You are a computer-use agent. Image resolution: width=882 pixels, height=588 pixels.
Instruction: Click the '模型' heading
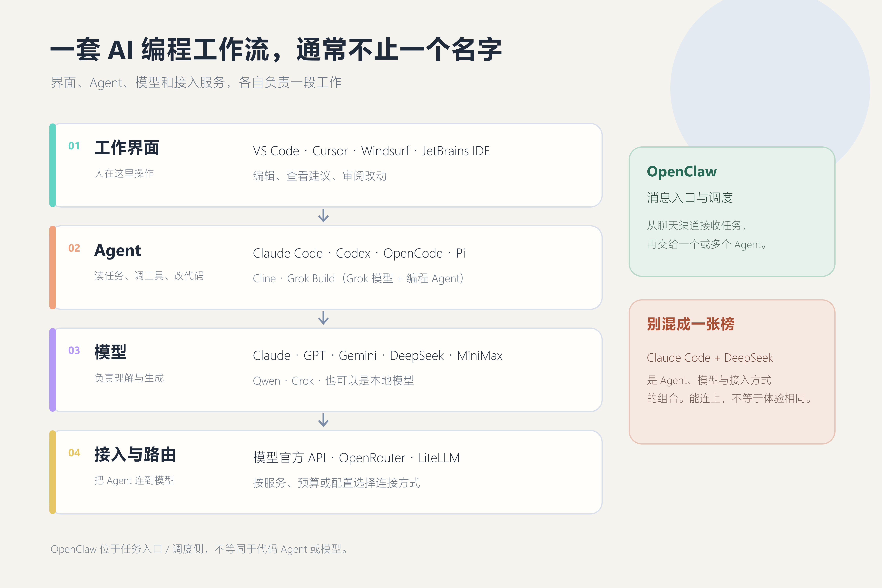(x=110, y=352)
